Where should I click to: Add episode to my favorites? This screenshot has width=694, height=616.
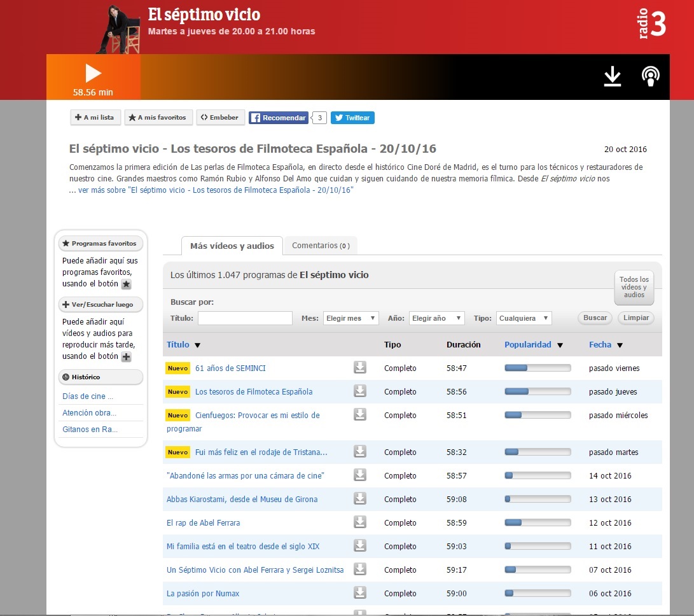(158, 117)
